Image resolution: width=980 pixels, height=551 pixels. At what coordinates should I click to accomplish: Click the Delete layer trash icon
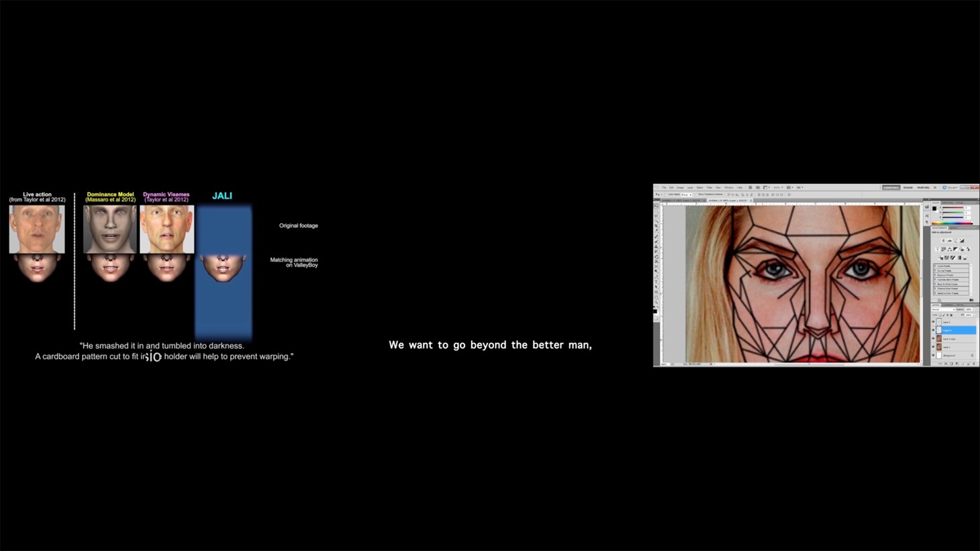973,364
